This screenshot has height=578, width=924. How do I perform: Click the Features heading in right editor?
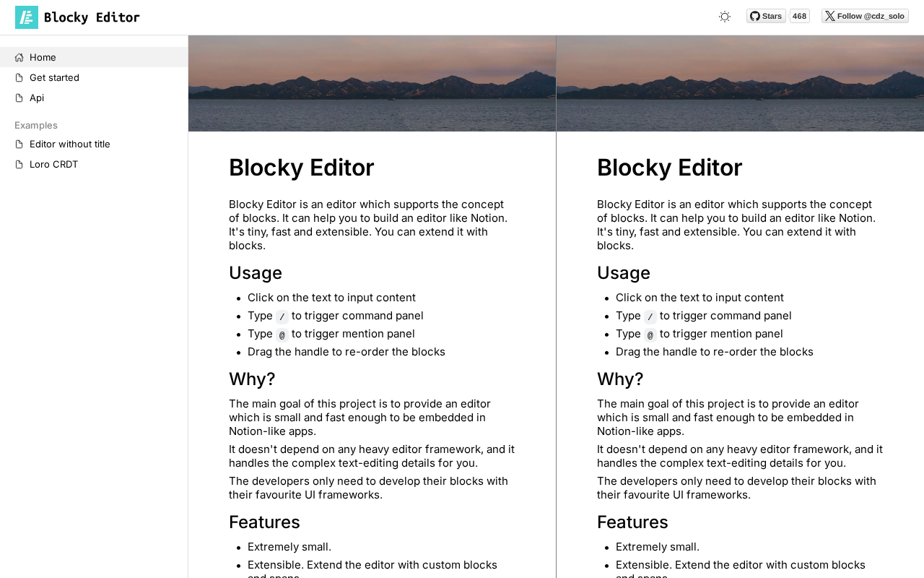[632, 522]
